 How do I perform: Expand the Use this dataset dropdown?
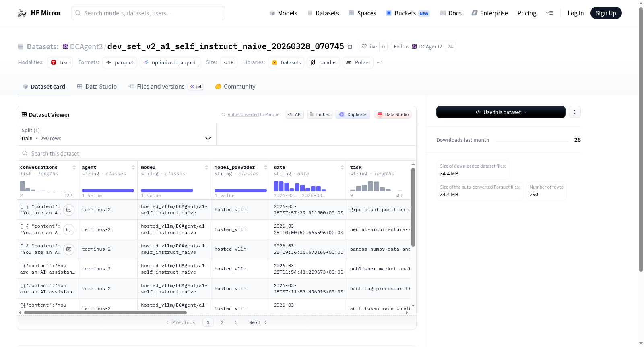click(x=501, y=112)
